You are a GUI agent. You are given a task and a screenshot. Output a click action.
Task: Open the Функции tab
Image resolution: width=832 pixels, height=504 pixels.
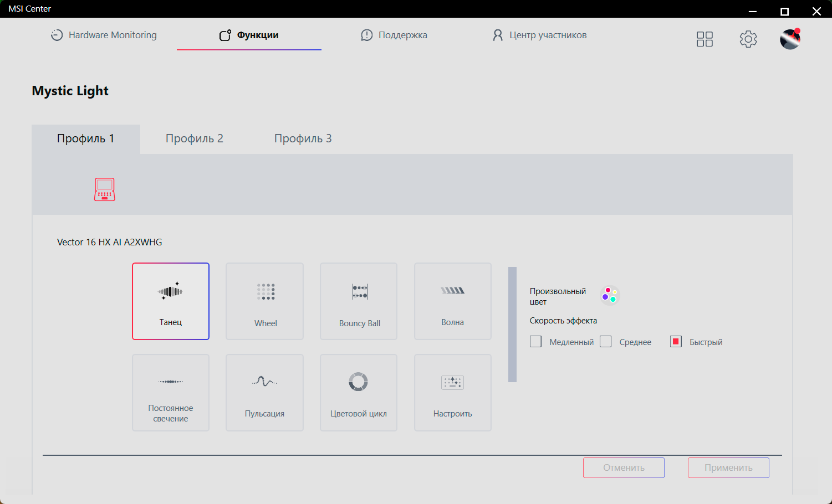(x=249, y=35)
